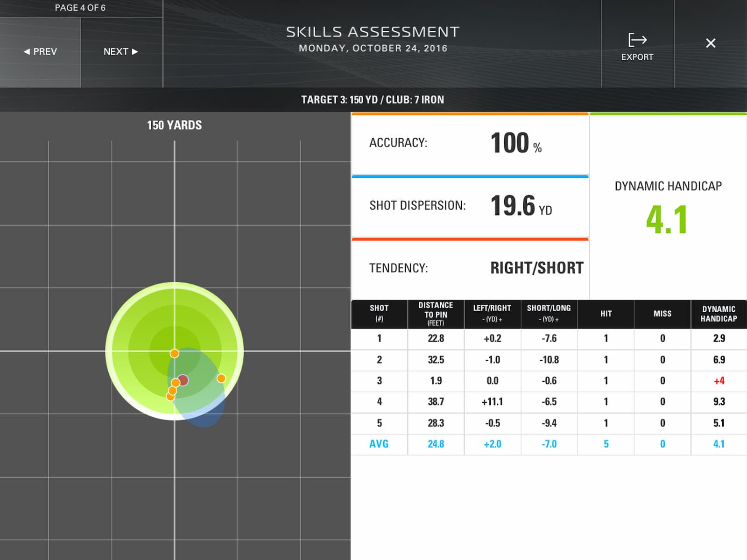Select the red average shot marker
The image size is (747, 560).
point(183,380)
